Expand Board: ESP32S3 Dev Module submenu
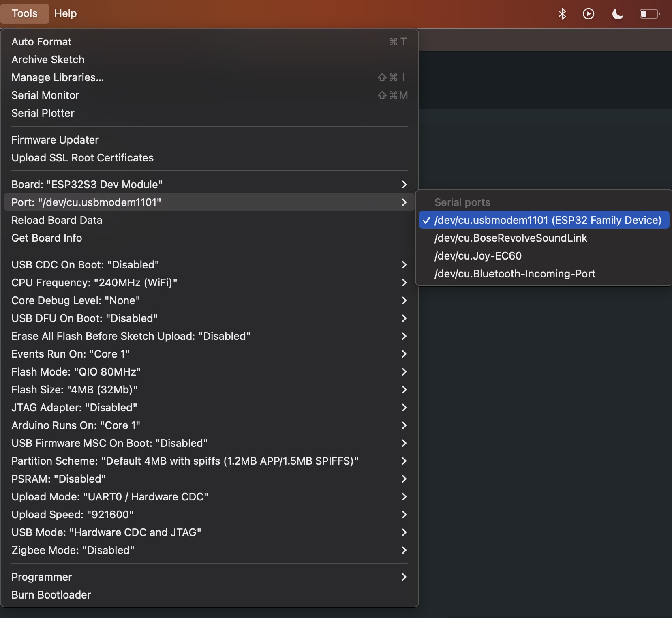This screenshot has height=618, width=672. pyautogui.click(x=210, y=185)
